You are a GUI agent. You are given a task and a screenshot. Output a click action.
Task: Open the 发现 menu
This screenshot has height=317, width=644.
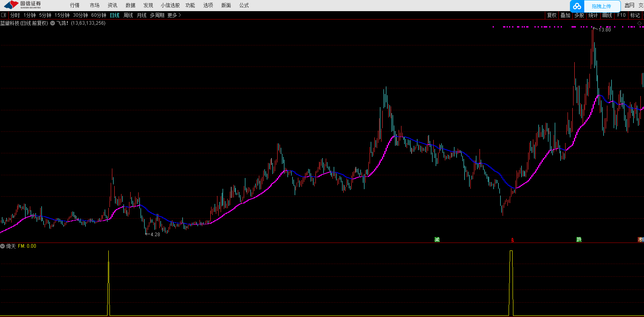(148, 5)
